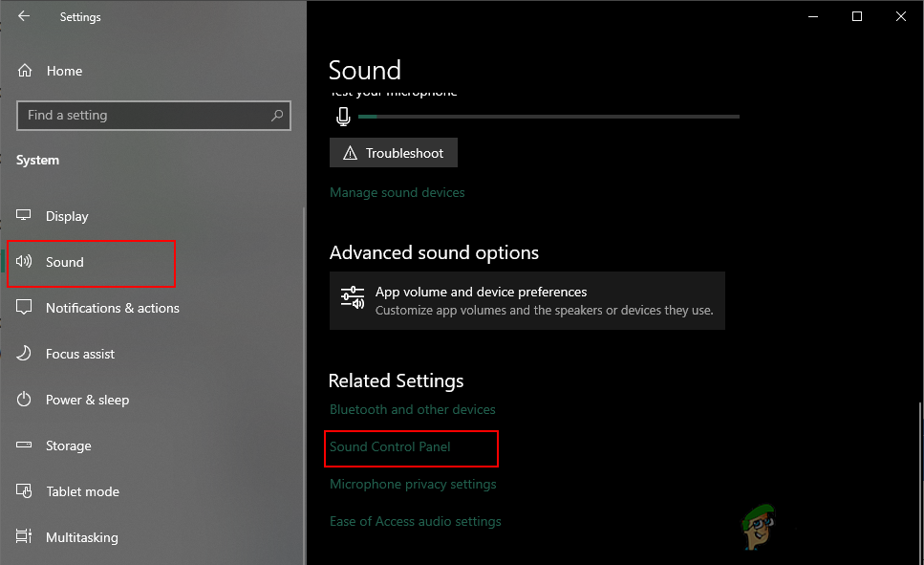This screenshot has height=565, width=924.
Task: Open Multitasking settings page
Action: 81,537
